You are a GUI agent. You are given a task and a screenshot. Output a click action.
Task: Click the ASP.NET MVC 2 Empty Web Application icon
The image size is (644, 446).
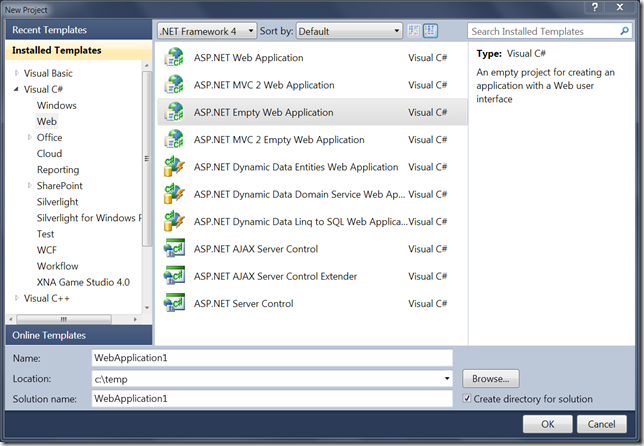coord(174,139)
